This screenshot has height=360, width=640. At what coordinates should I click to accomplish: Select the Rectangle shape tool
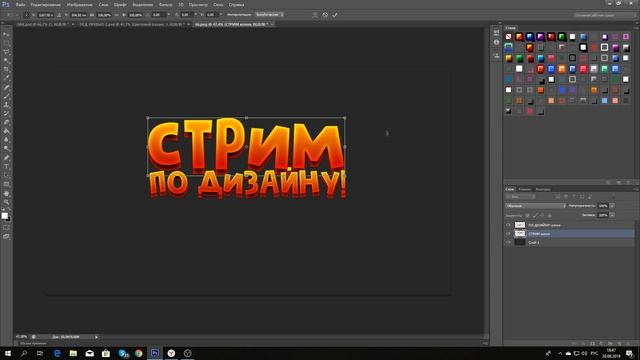click(6, 184)
